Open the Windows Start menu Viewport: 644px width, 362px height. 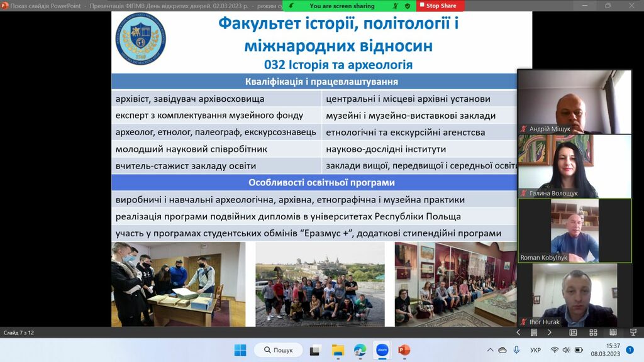coord(240,349)
